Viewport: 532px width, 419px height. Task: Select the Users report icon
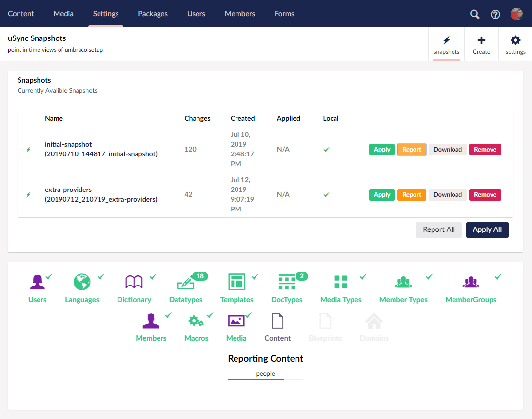coord(38,282)
